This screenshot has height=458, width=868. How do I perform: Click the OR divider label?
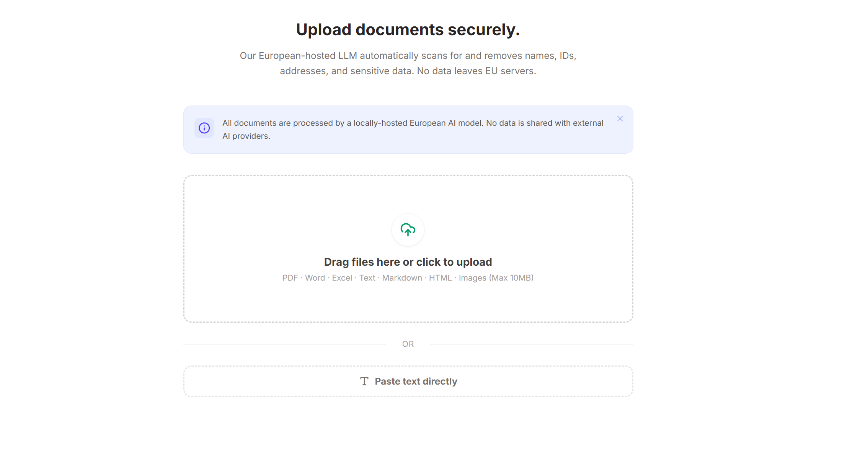click(x=408, y=344)
